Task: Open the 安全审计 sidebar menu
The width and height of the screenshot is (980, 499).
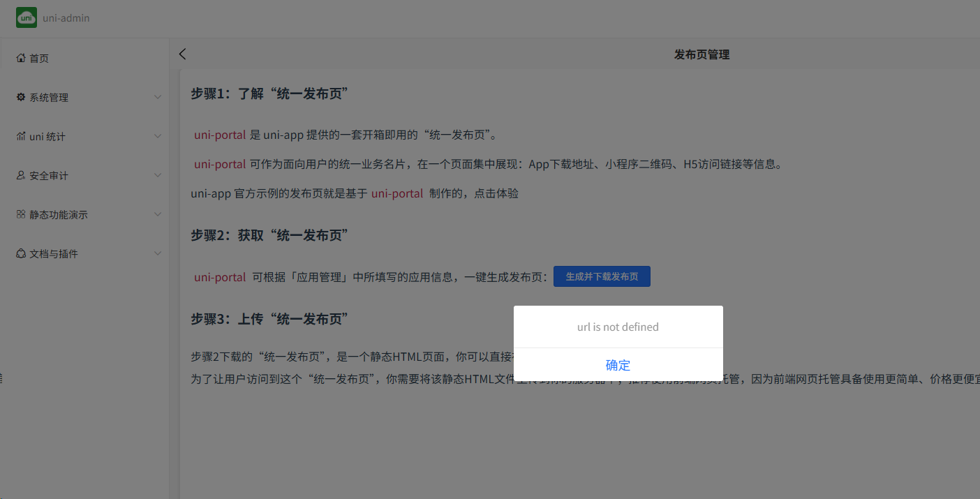Action: click(x=84, y=175)
